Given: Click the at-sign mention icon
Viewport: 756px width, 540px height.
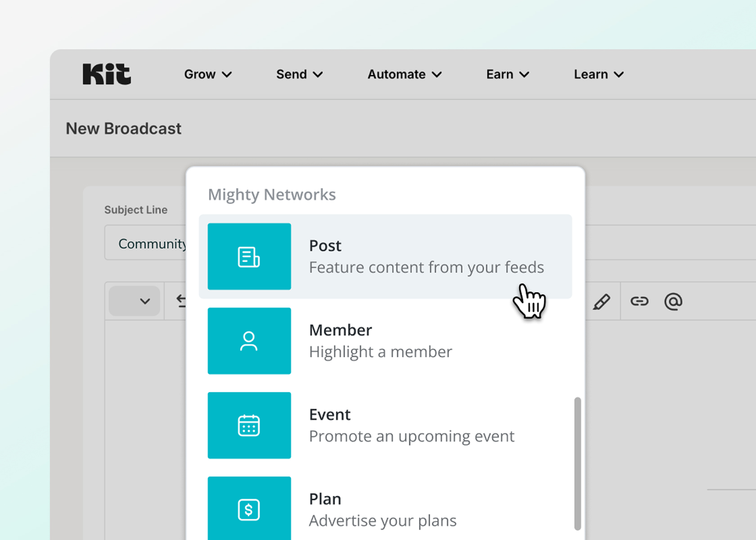Looking at the screenshot, I should pos(673,301).
